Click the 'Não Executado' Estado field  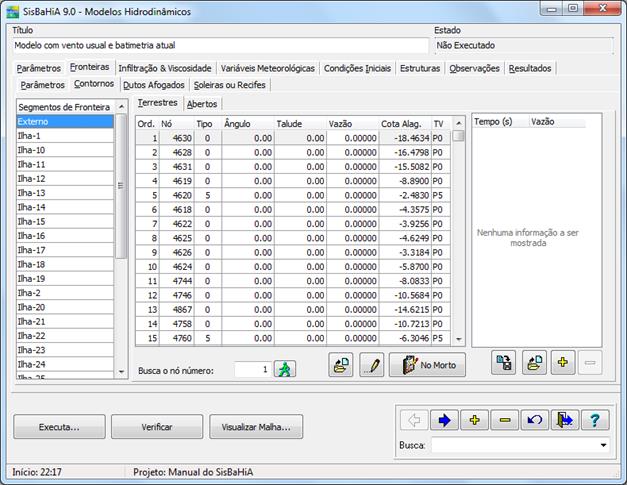[523, 46]
